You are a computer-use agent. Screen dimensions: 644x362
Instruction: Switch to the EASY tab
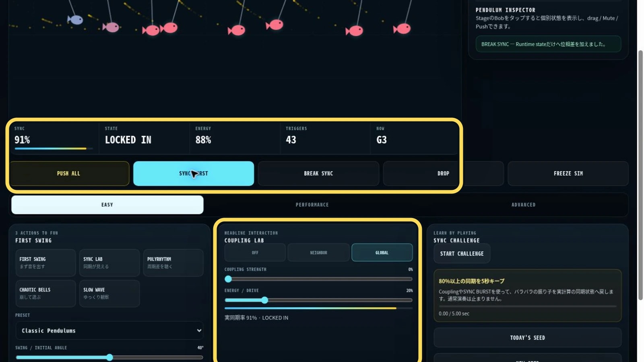click(x=107, y=205)
